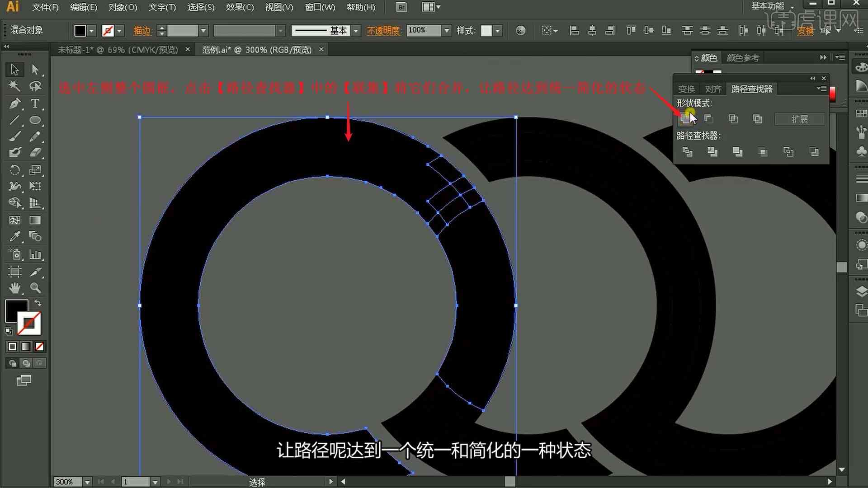Choose the Zoom tool
The width and height of the screenshot is (868, 488).
35,288
